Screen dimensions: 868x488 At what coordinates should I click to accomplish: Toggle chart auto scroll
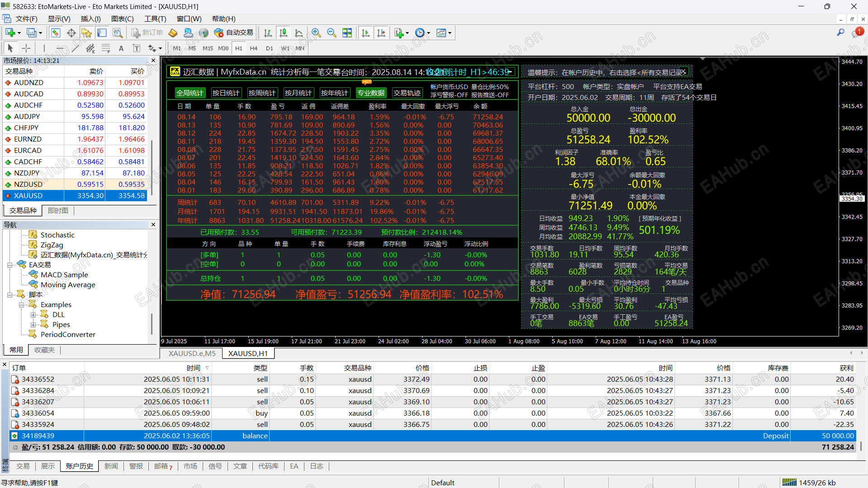click(365, 33)
